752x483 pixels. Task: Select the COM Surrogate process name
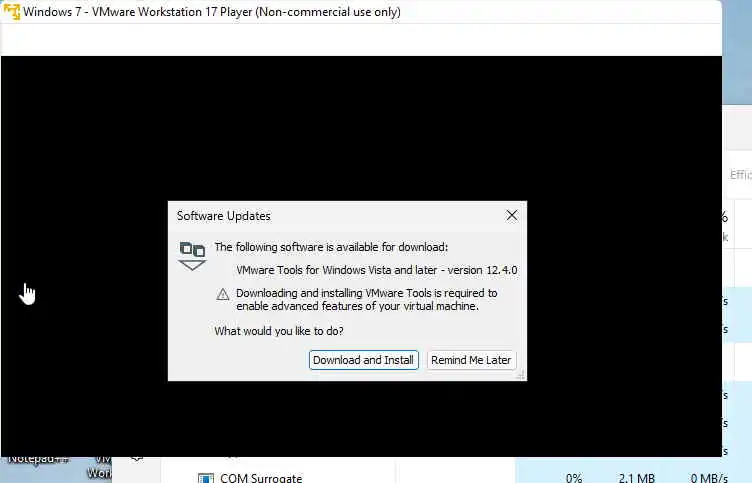pyautogui.click(x=261, y=478)
